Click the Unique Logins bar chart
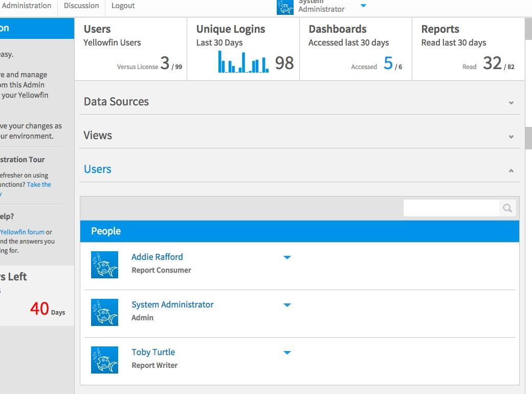Viewport: 532px width, 394px height. pyautogui.click(x=243, y=62)
